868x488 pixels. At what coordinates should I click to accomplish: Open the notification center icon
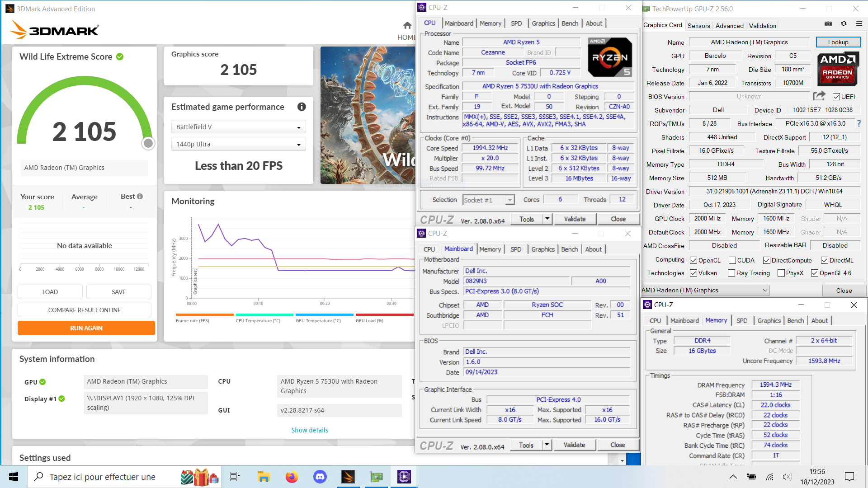(x=849, y=477)
